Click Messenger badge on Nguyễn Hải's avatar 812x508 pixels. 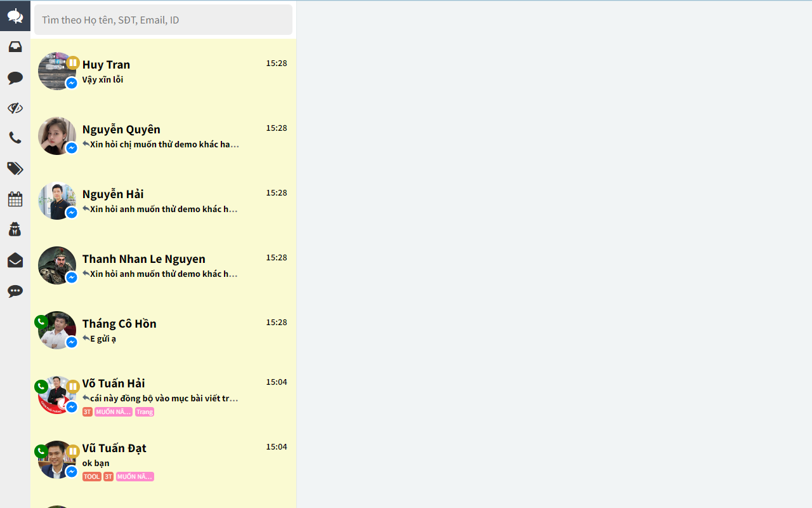pyautogui.click(x=72, y=213)
